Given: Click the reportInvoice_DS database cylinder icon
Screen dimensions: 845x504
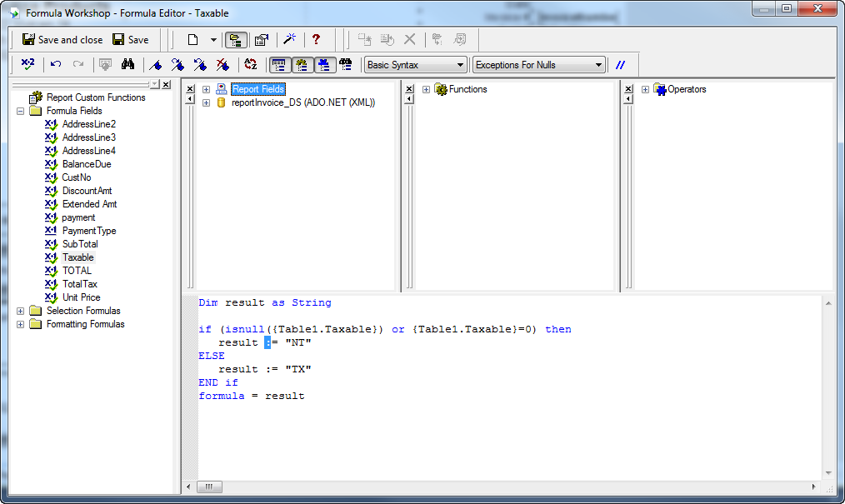Looking at the screenshot, I should 221,102.
